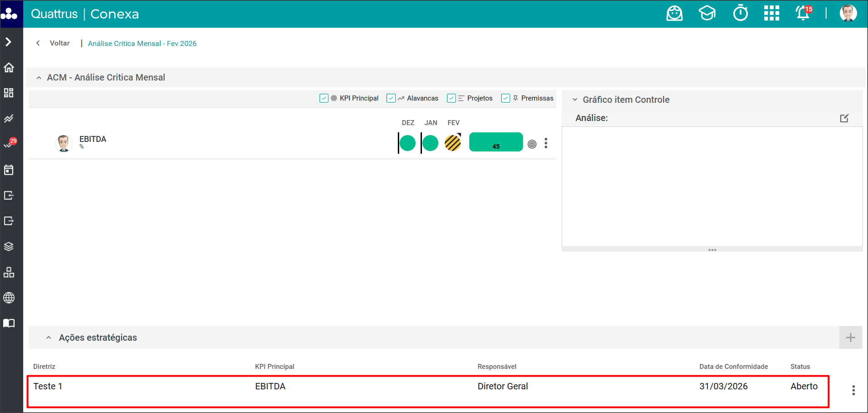Click the striped FEV status indicator
This screenshot has width=868, height=413.
(x=453, y=143)
